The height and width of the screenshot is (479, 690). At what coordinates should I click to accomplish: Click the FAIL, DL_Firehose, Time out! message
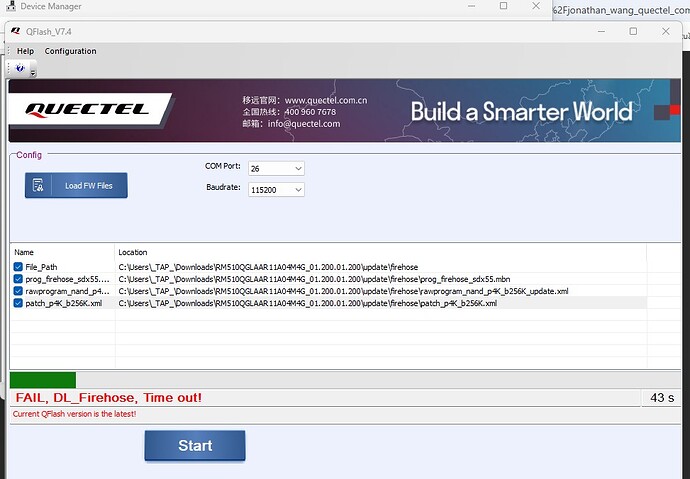click(109, 398)
